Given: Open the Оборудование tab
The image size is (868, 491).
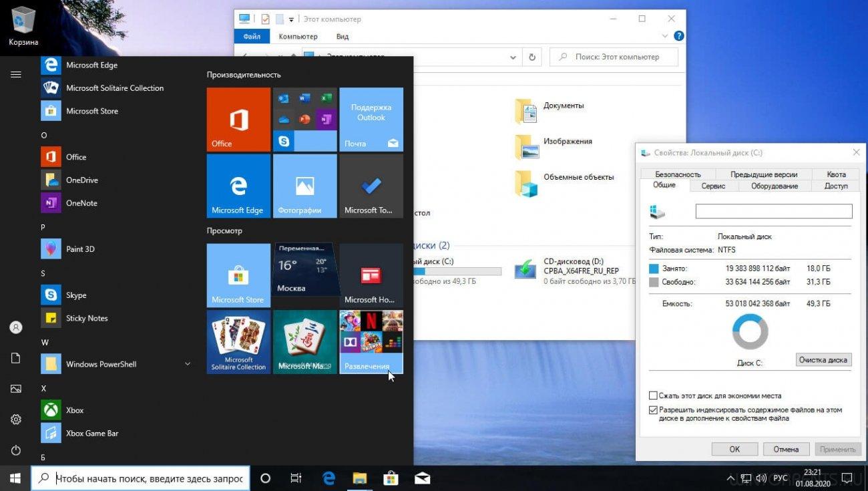Looking at the screenshot, I should coord(775,186).
